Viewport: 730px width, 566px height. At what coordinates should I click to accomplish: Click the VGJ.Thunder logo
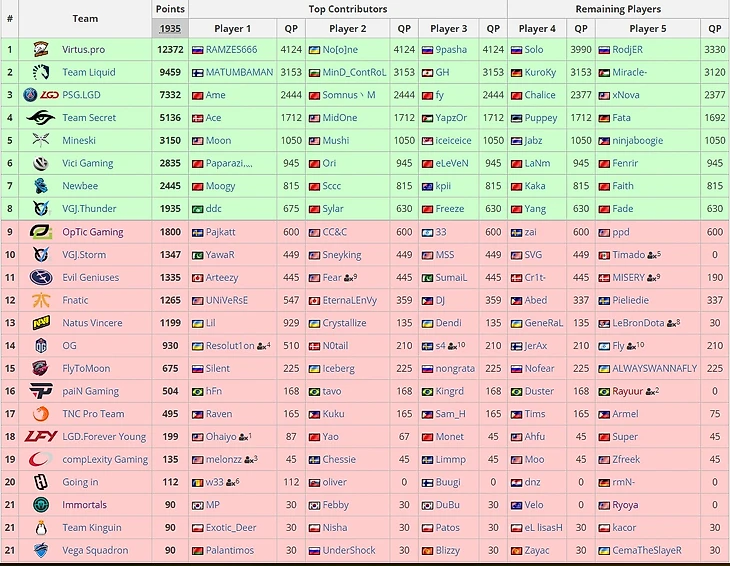(x=41, y=209)
